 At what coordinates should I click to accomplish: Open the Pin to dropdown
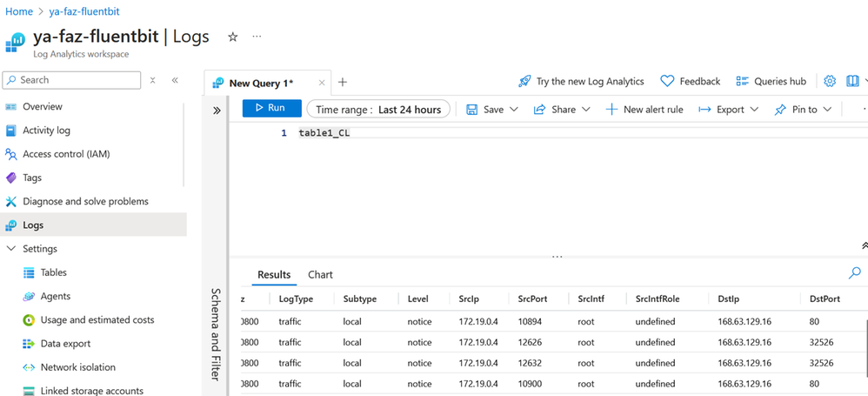pos(803,110)
